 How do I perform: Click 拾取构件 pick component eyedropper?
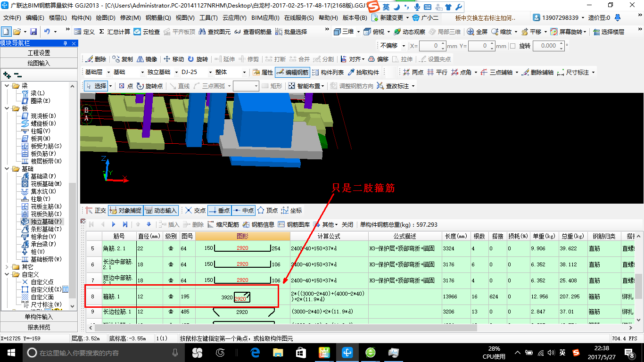363,72
